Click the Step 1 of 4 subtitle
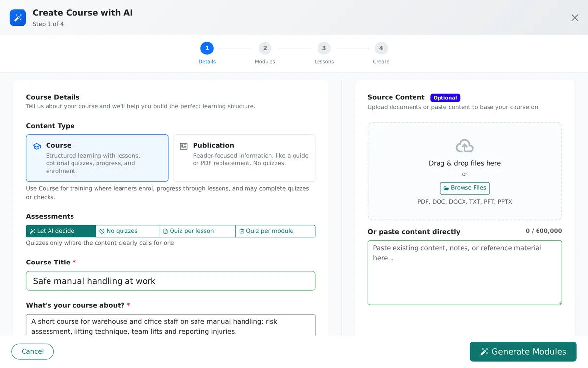The width and height of the screenshot is (588, 368). [48, 24]
